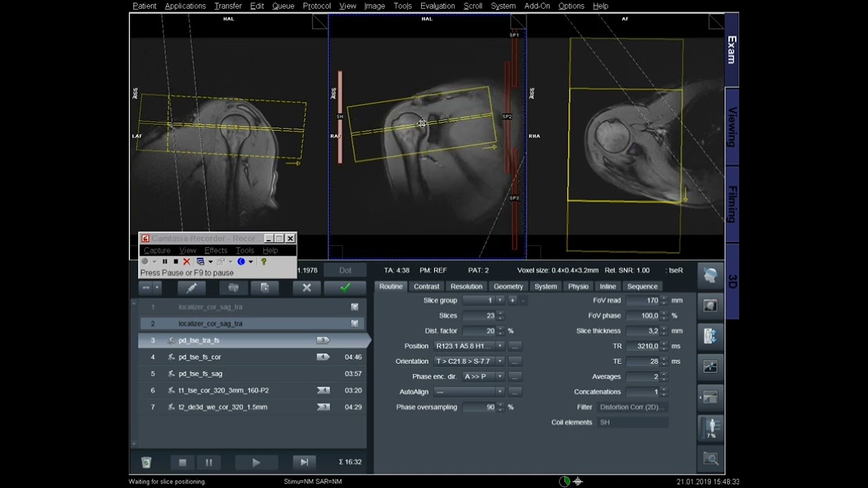Click Camtasia pause recording icon
The width and height of the screenshot is (868, 488).
(165, 262)
